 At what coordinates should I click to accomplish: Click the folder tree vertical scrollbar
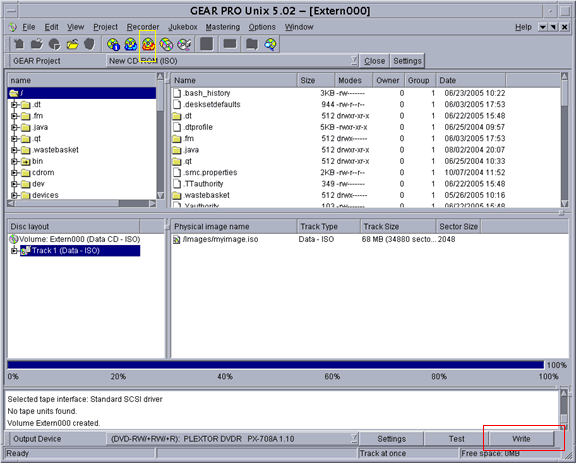point(160,136)
